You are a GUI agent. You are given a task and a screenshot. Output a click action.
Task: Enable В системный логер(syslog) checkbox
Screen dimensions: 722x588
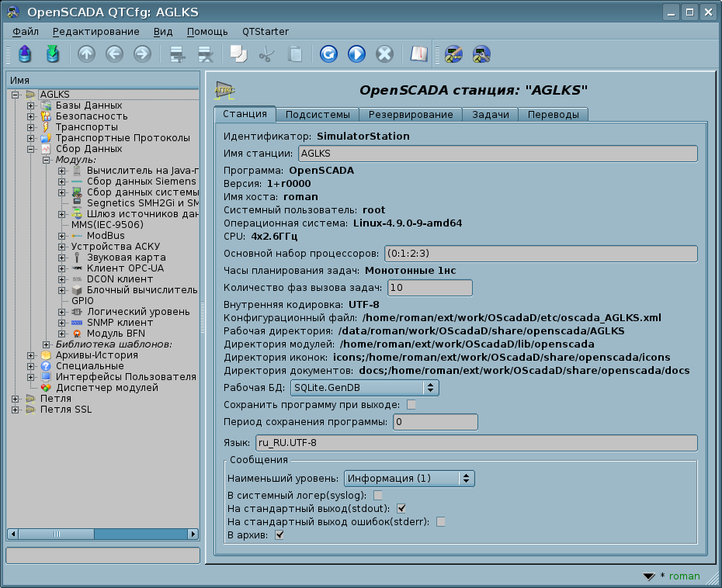377,496
